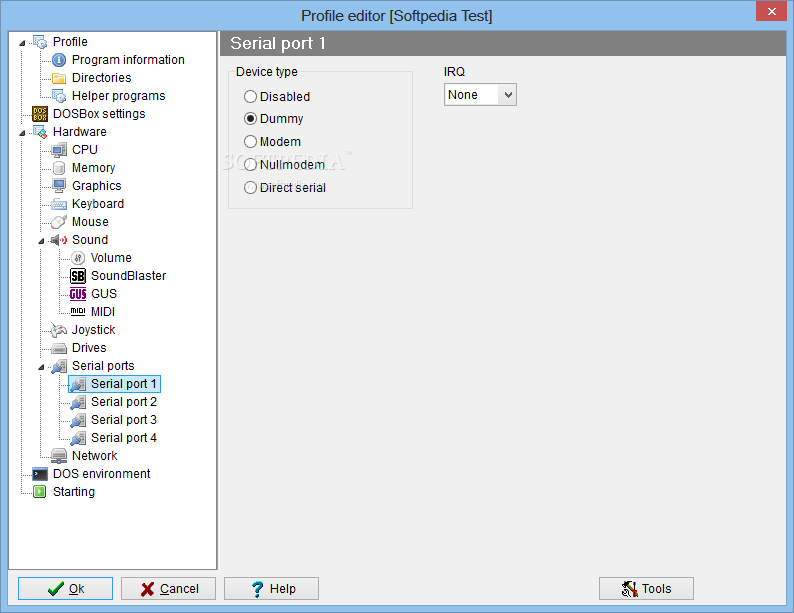
Task: Click the Serial ports plug icon
Action: [x=59, y=366]
